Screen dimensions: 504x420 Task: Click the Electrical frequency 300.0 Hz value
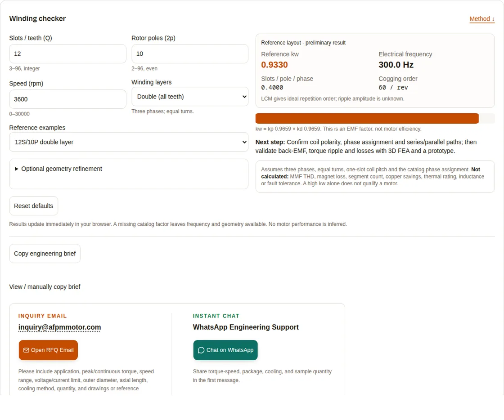pos(396,65)
